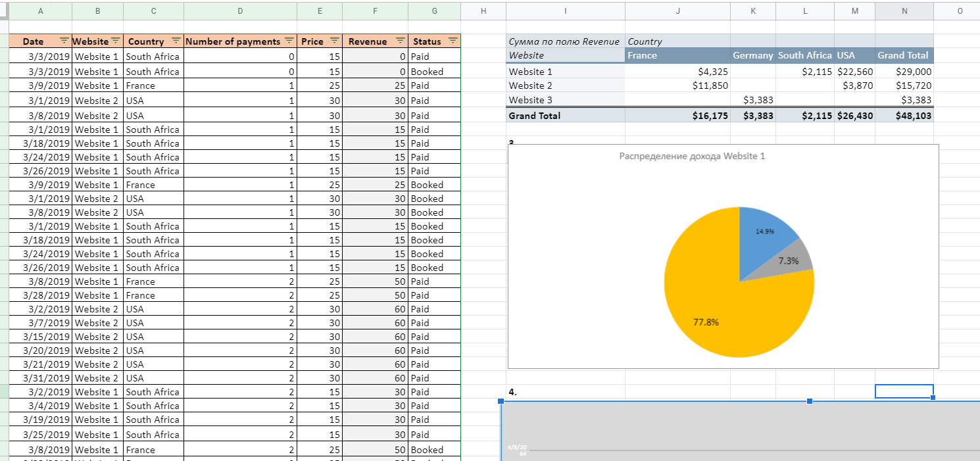Select date cell 3/15/2019
980x461 pixels.
41,337
